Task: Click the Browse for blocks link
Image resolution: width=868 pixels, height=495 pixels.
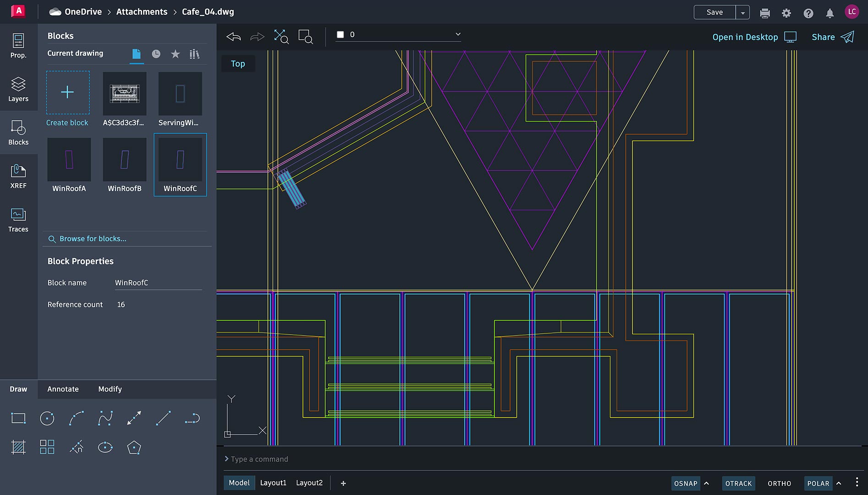Action: click(x=93, y=239)
